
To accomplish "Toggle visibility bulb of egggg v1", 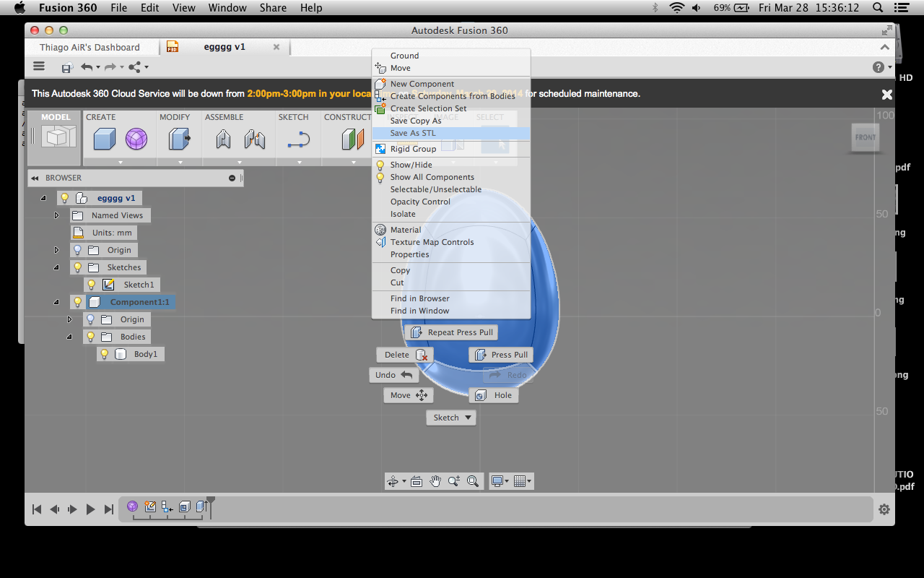I will 64,198.
